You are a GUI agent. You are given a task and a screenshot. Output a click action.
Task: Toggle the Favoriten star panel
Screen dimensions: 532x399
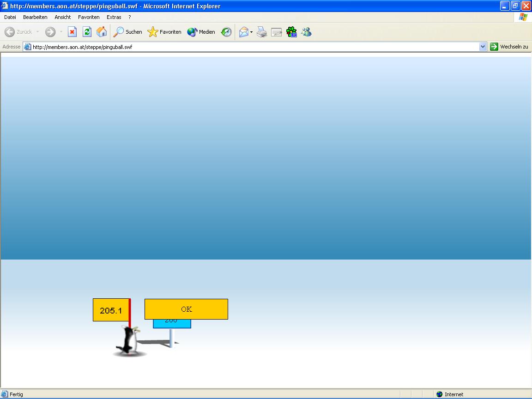point(164,32)
